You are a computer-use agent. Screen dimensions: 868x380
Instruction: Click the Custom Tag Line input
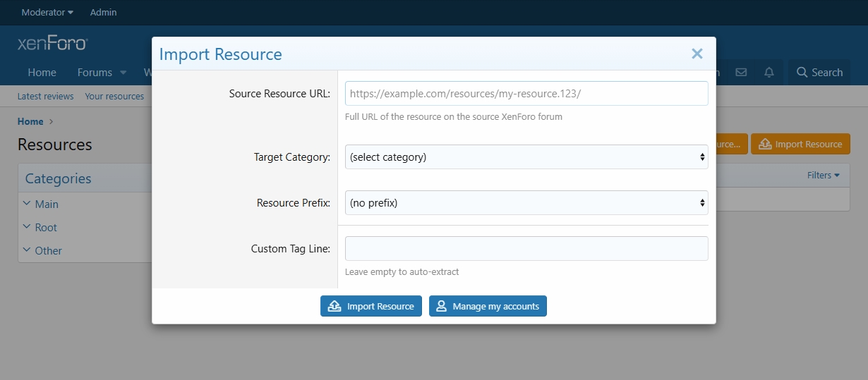(x=526, y=248)
